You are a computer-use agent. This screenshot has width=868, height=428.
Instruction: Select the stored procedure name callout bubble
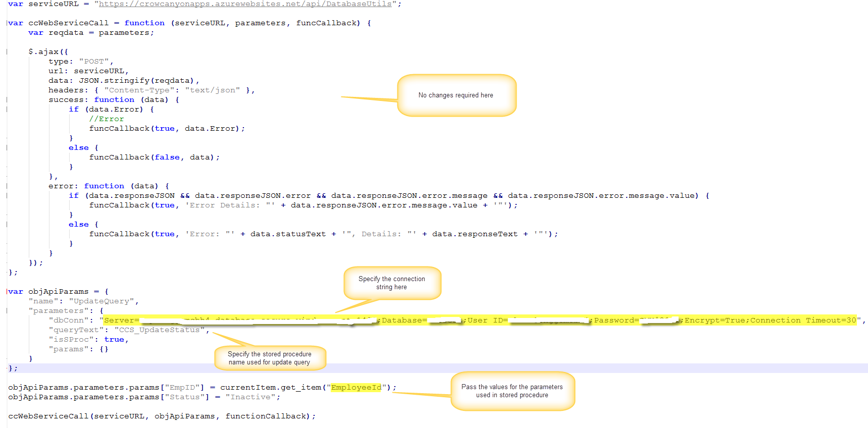point(270,358)
